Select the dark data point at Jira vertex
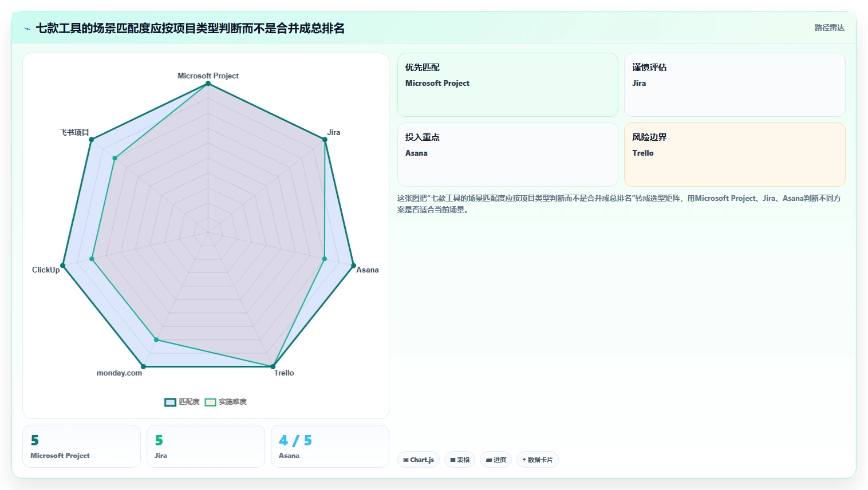This screenshot has height=490, width=868. point(325,140)
